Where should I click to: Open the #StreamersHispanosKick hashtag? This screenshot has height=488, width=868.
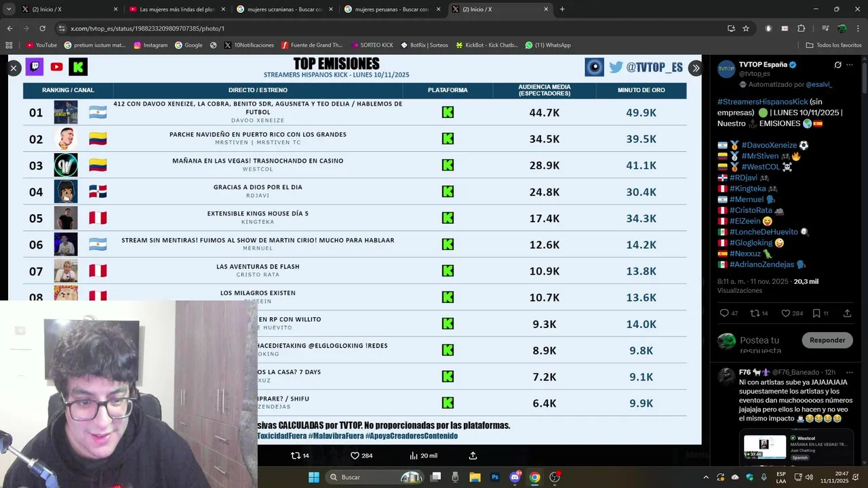pos(762,102)
